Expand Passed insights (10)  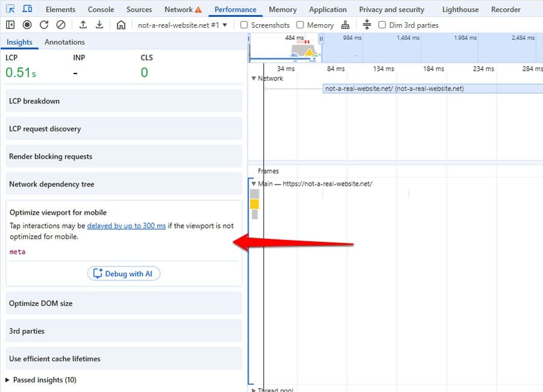[x=40, y=381]
